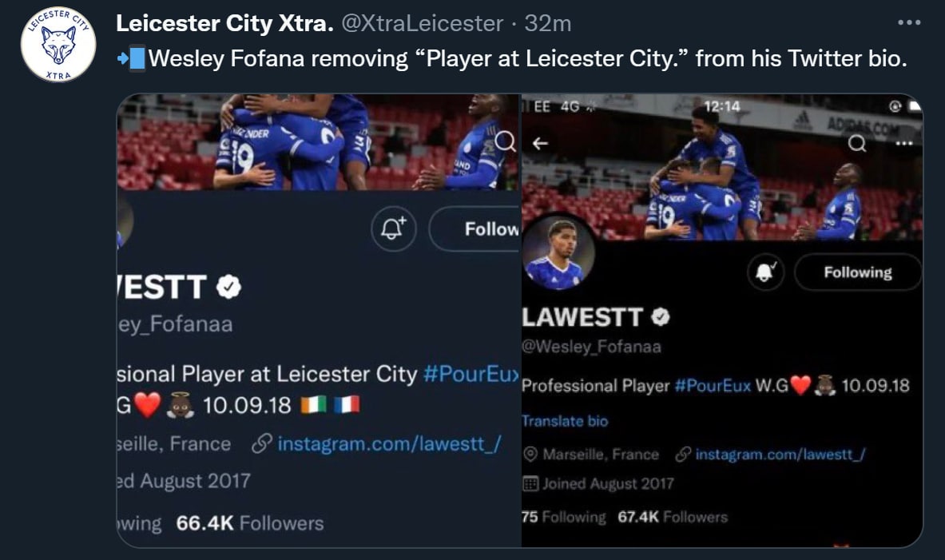Viewport: 945px width, 560px height.
Task: Click the search icon in left screenshot
Action: [x=506, y=141]
